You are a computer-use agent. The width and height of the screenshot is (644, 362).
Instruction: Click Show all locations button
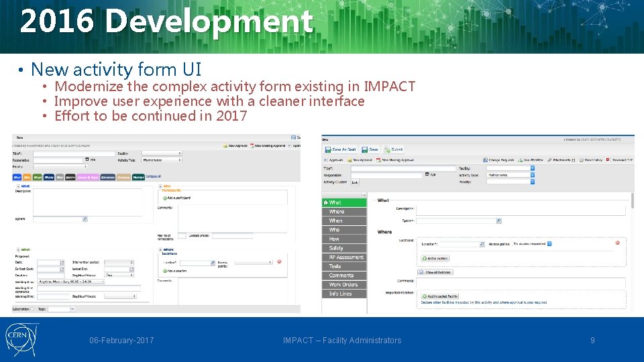(x=435, y=272)
